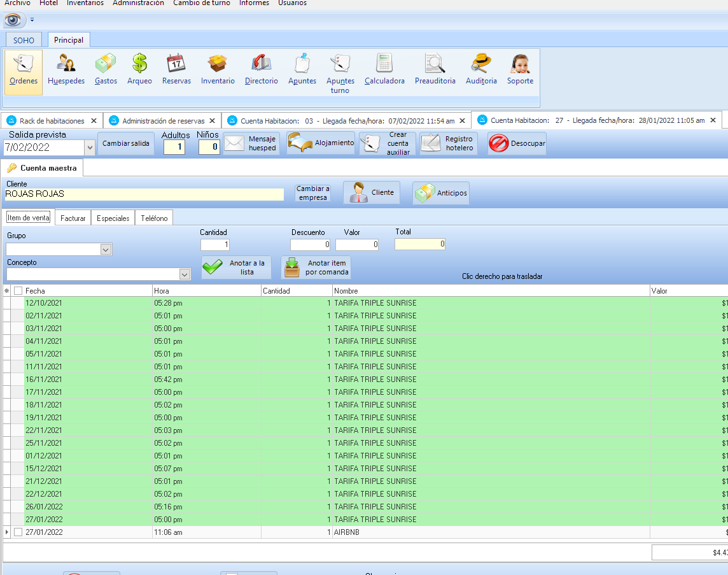Open the Concepto combo box
The height and width of the screenshot is (575, 728).
click(x=185, y=274)
